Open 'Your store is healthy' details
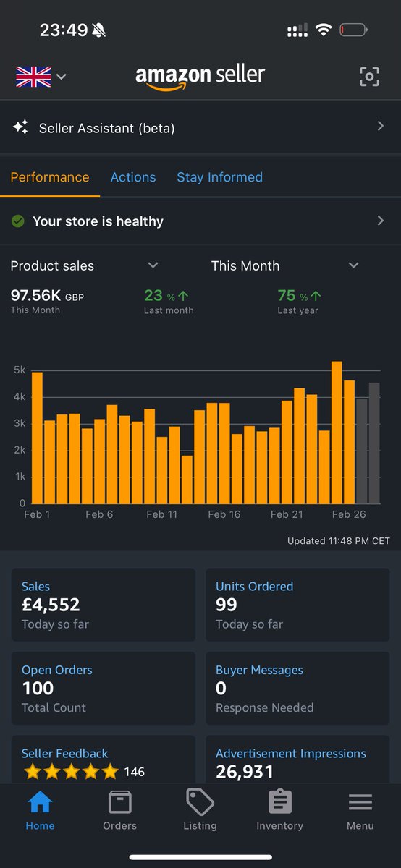 (x=200, y=221)
